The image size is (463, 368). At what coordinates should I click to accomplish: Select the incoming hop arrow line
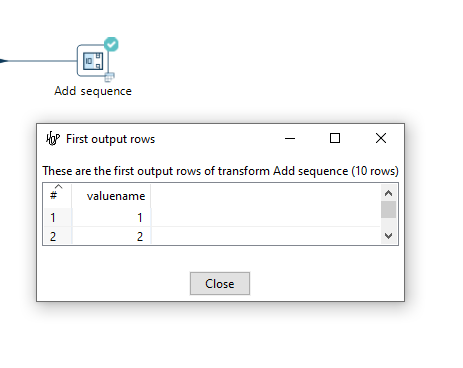click(38, 61)
